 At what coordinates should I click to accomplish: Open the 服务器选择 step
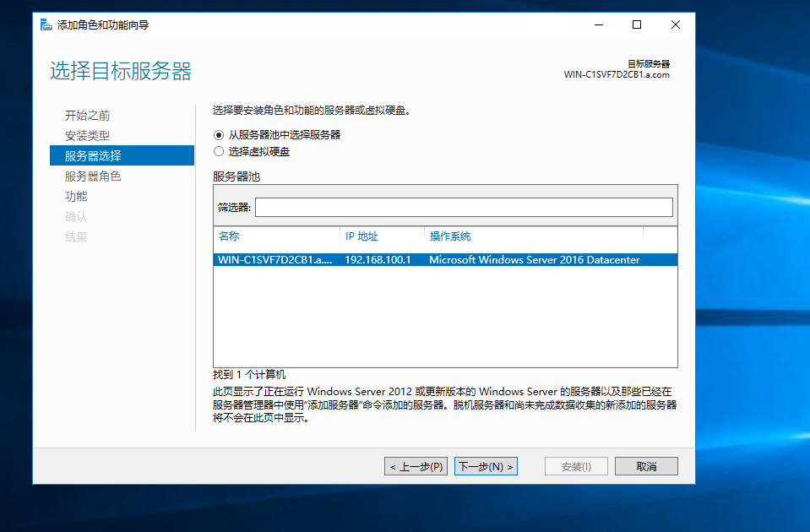point(122,155)
